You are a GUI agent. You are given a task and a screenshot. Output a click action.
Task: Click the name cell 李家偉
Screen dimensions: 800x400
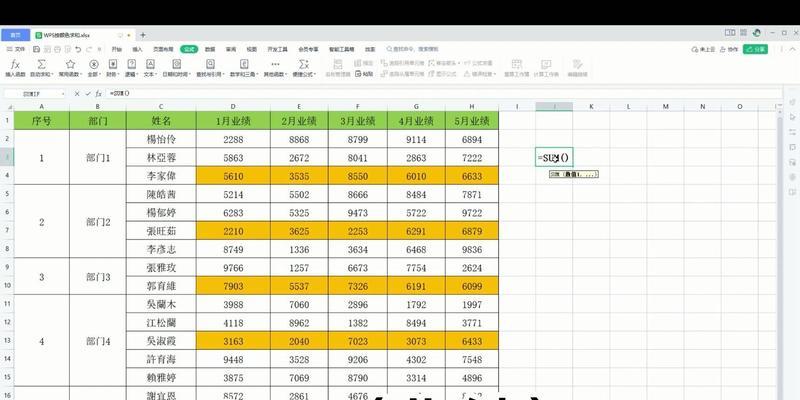click(161, 176)
